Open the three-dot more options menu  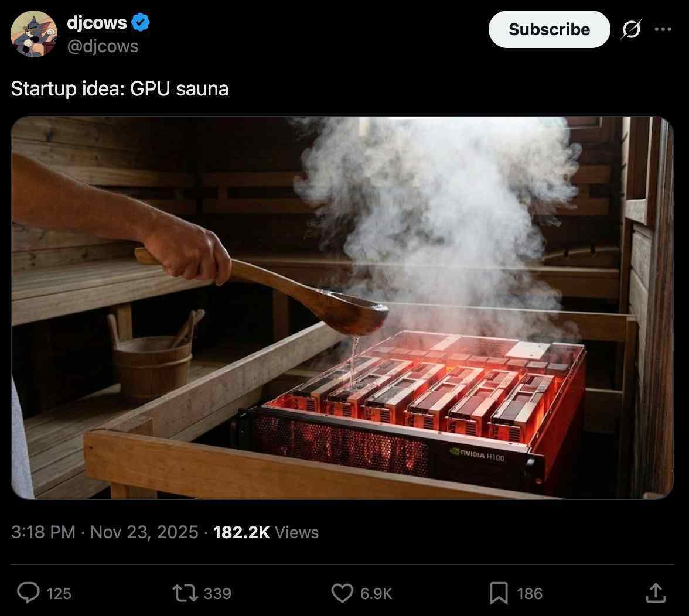(663, 29)
